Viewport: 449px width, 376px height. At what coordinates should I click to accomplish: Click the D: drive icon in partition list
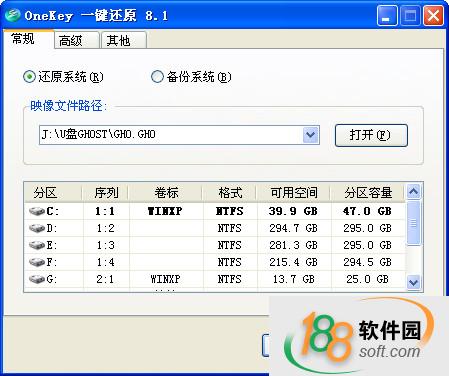[37, 228]
